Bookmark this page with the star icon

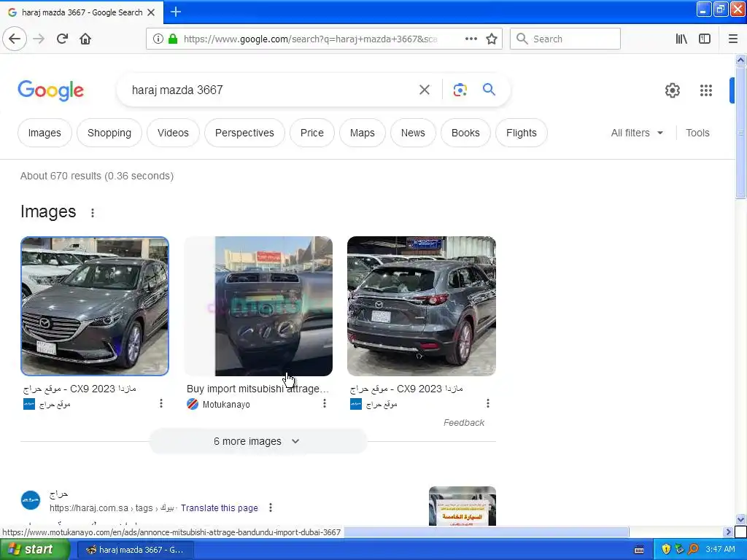492,39
